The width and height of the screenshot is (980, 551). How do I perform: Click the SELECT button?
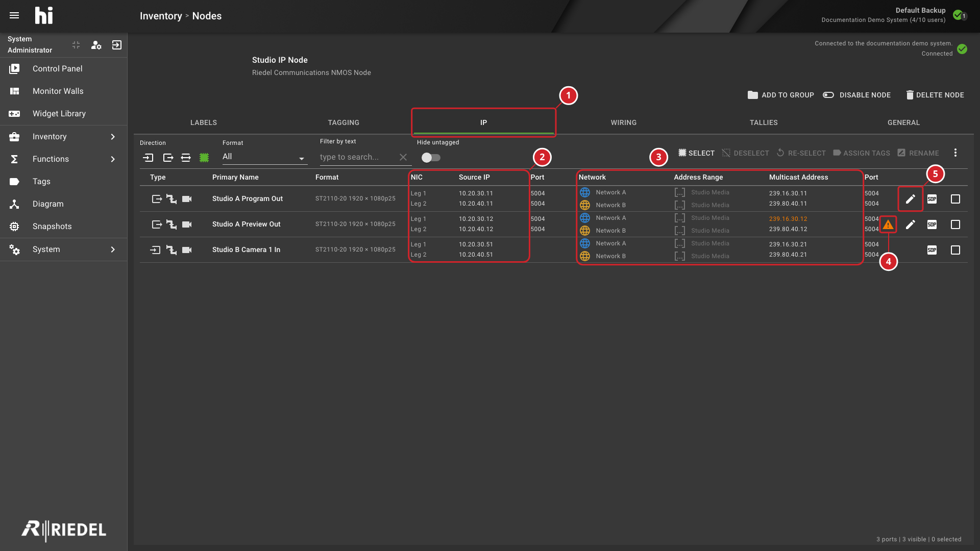coord(696,153)
